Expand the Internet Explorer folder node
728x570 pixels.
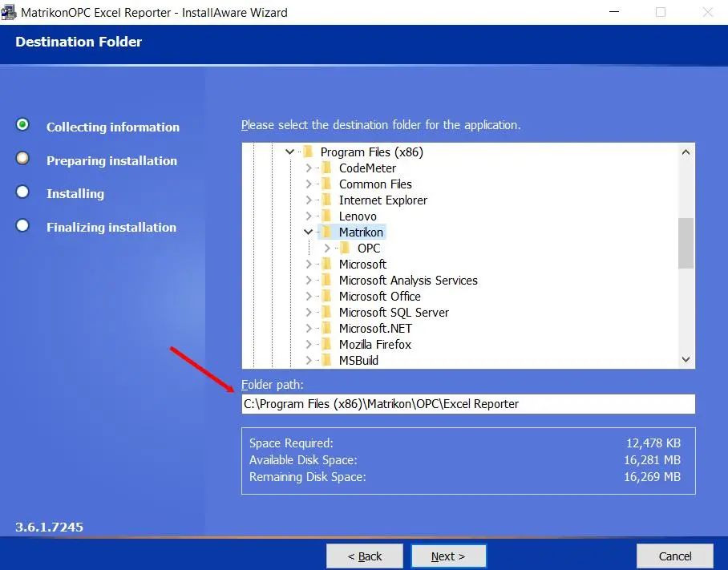click(x=309, y=200)
